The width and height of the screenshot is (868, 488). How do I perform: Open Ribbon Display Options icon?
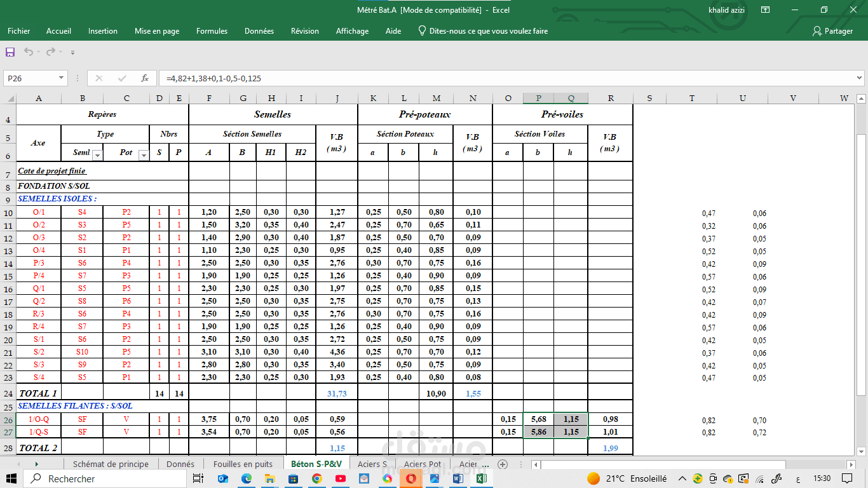pyautogui.click(x=766, y=10)
